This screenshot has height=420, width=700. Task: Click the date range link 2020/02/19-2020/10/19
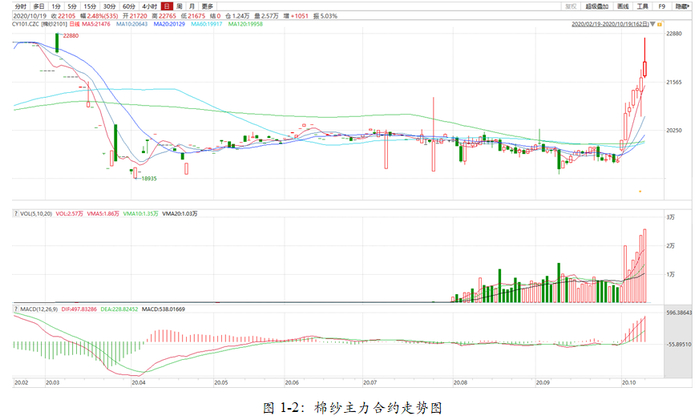[610, 24]
